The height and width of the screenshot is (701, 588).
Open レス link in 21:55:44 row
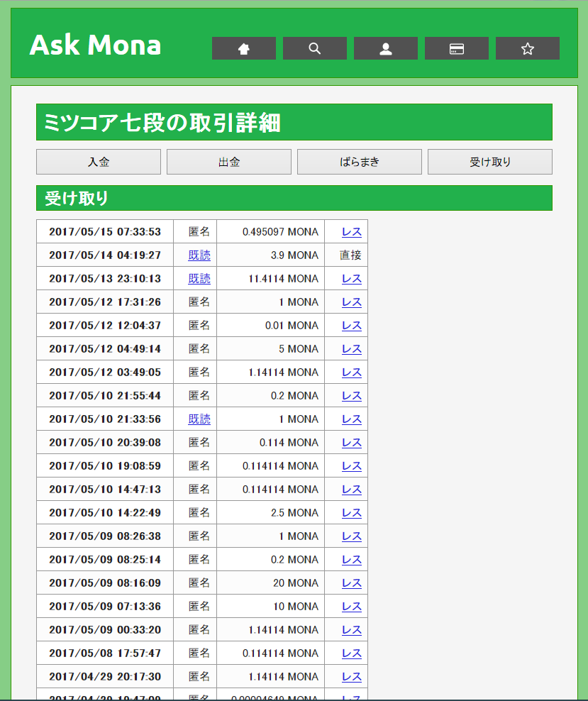click(x=352, y=396)
